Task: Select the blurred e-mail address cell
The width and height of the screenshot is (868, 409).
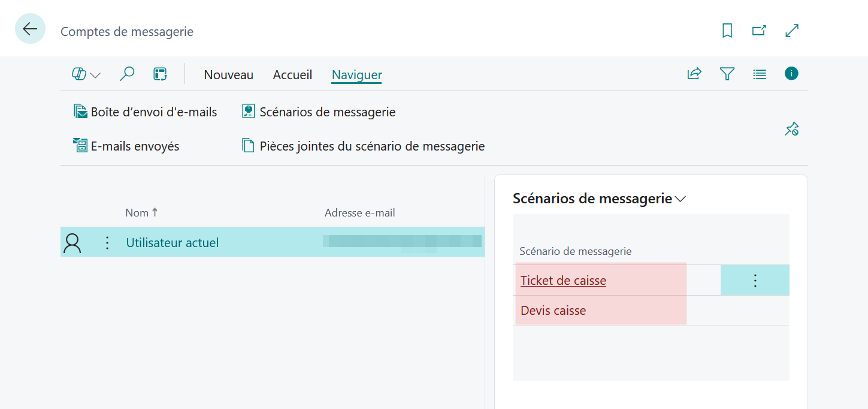Action: coord(402,242)
